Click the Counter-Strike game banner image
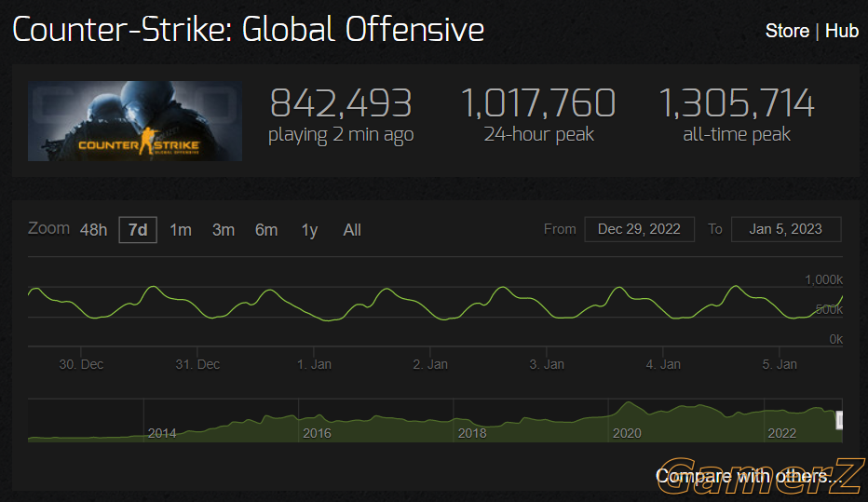Image resolution: width=868 pixels, height=502 pixels. point(134,121)
